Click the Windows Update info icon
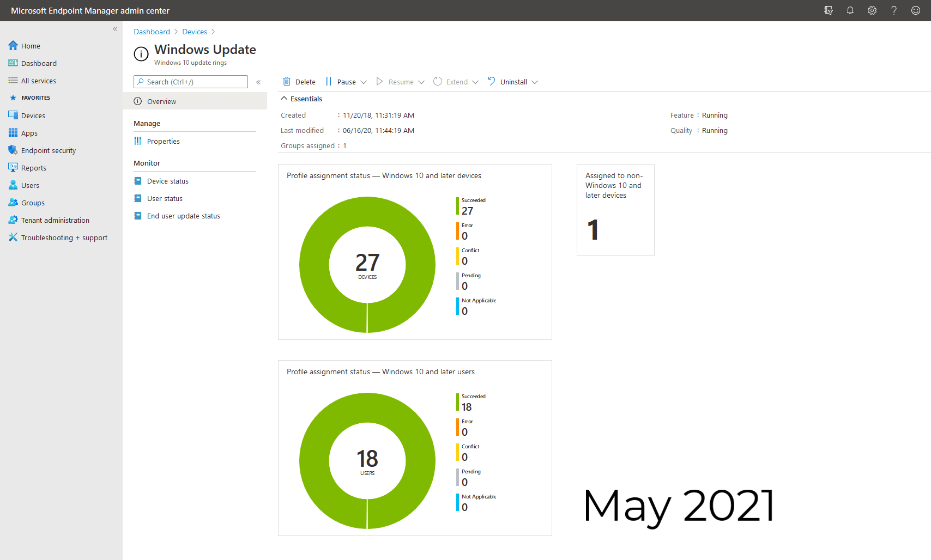Screen dimensions: 931x560 point(141,54)
